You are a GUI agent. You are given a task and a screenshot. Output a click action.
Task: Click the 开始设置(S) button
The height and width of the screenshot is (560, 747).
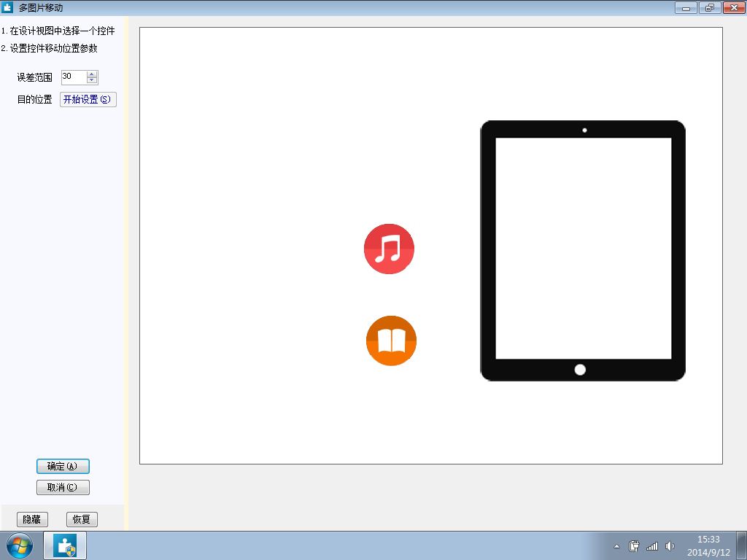coord(88,99)
